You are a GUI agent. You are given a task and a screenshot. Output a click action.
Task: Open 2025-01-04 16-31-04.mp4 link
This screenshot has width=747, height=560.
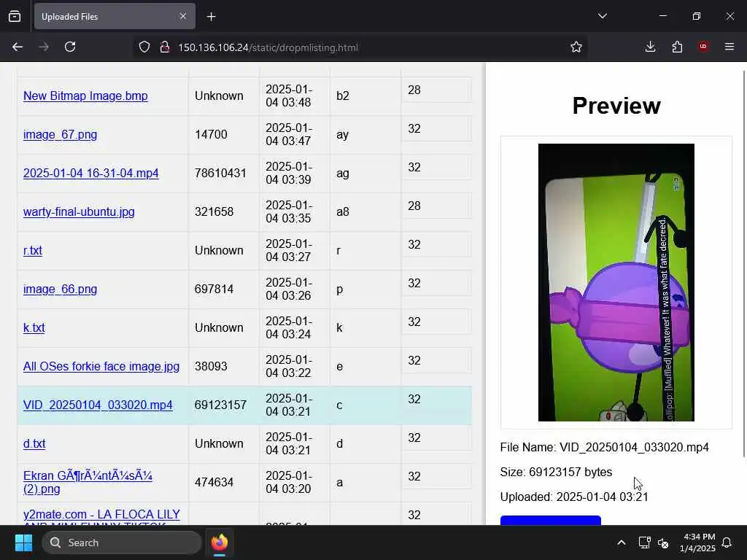(x=91, y=173)
